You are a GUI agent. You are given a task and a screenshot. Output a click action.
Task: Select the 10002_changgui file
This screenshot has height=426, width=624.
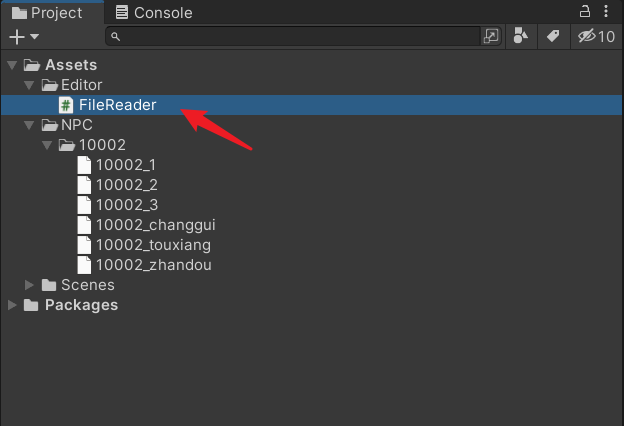tap(156, 225)
